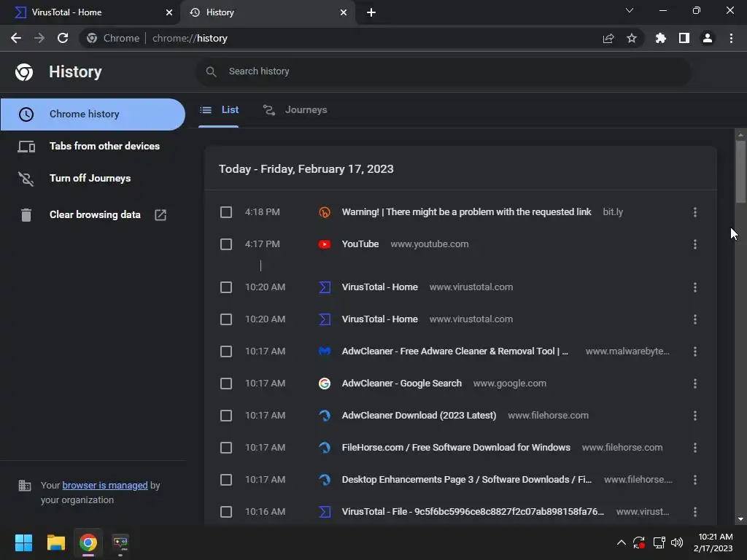This screenshot has height=560, width=747.
Task: Open more actions for AdwCleaner Google Search entry
Action: tap(695, 384)
